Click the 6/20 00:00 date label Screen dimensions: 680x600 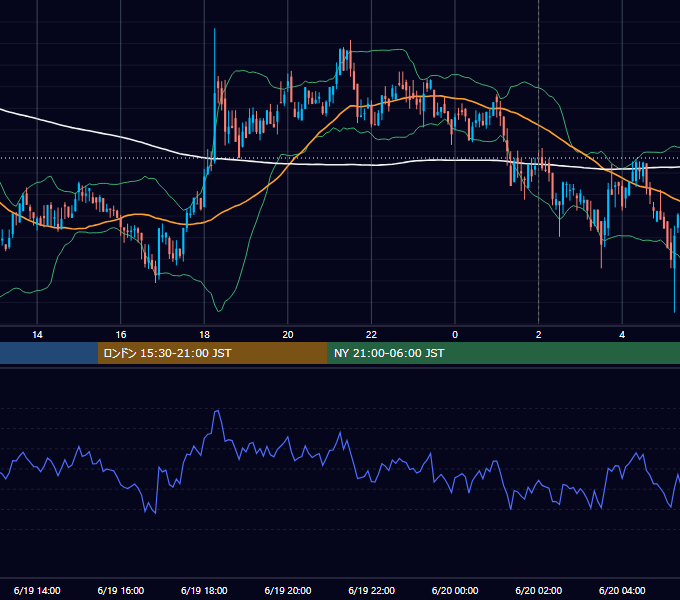(x=455, y=590)
